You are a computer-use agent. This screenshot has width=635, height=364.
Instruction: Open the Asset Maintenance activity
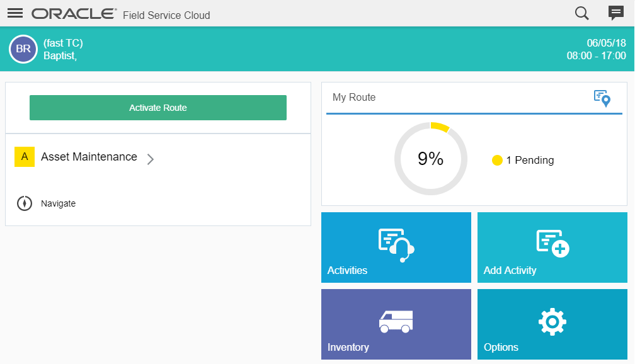(x=89, y=157)
